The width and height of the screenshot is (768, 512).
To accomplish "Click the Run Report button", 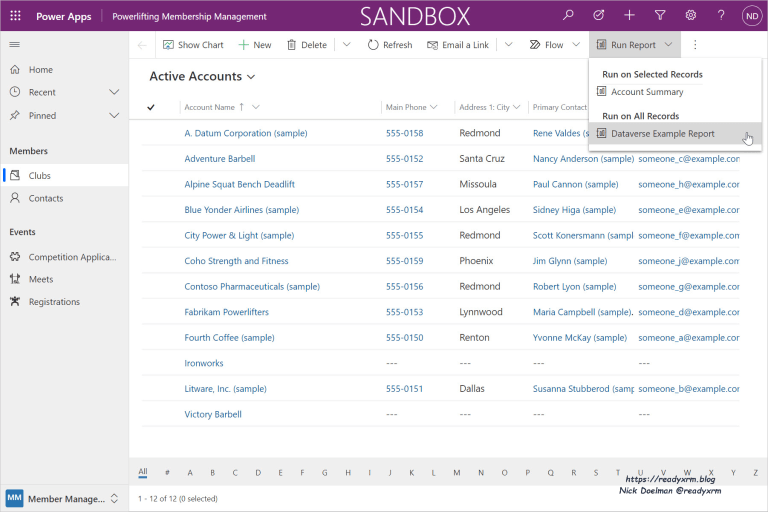I will (626, 45).
